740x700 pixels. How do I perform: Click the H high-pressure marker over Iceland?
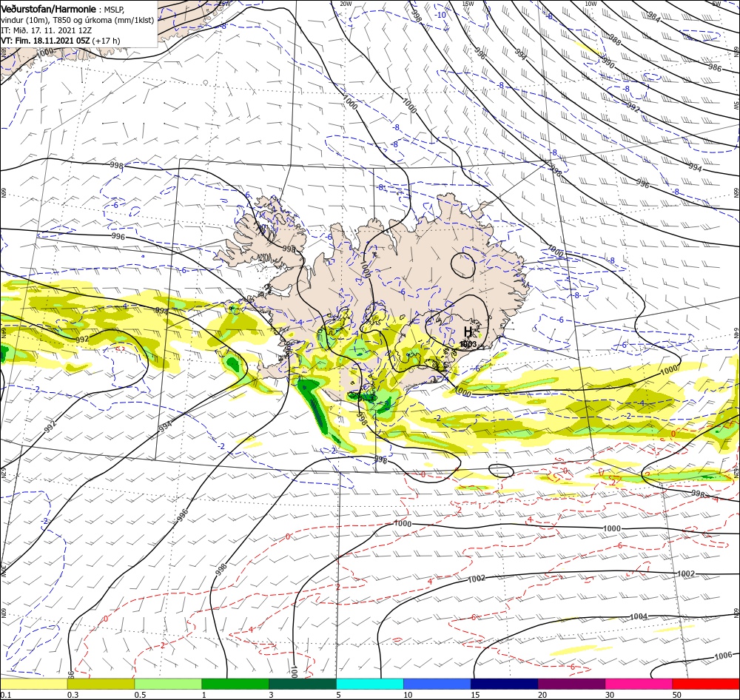[x=468, y=332]
